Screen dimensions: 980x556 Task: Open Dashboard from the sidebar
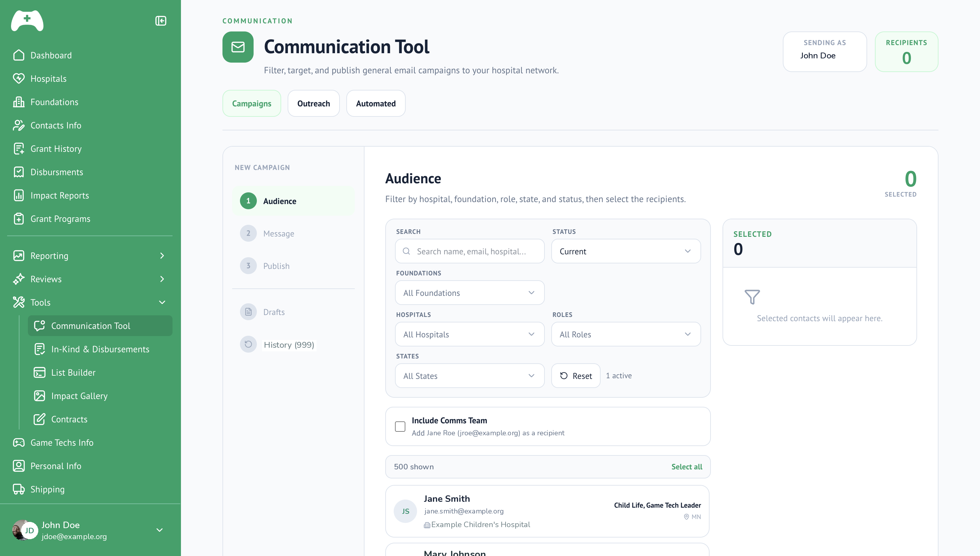pyautogui.click(x=90, y=55)
